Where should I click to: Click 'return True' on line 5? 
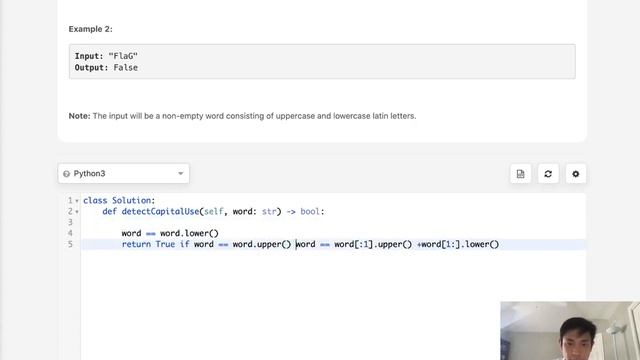pyautogui.click(x=148, y=244)
